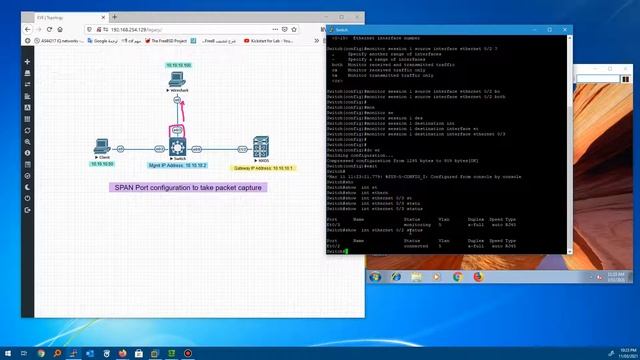The height and width of the screenshot is (360, 640).
Task: Open page actions three-dot menu in address bar
Action: [275, 29]
